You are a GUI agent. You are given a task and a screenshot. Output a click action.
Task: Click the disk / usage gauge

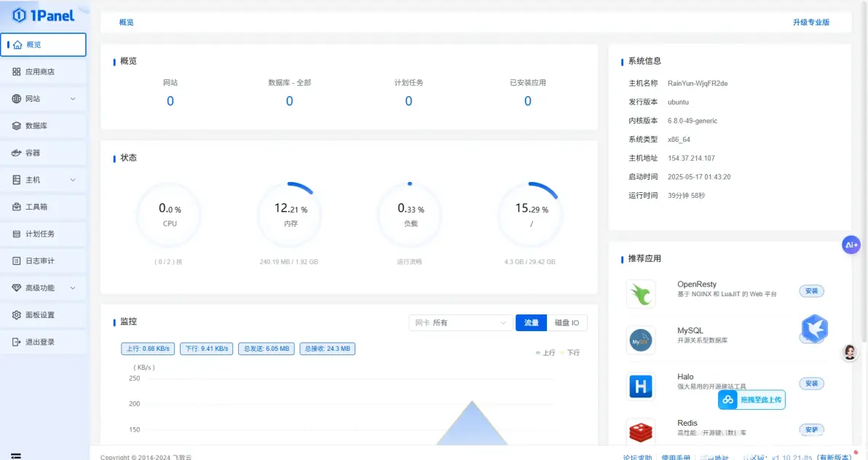point(532,215)
